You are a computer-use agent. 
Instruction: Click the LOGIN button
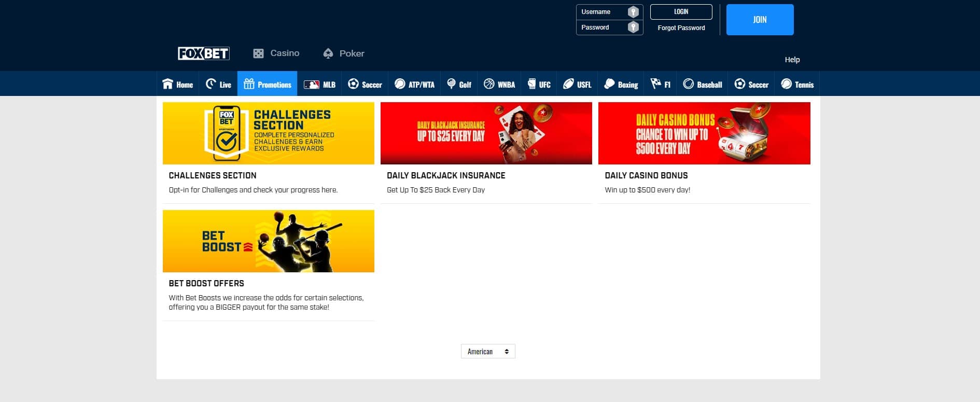point(681,12)
